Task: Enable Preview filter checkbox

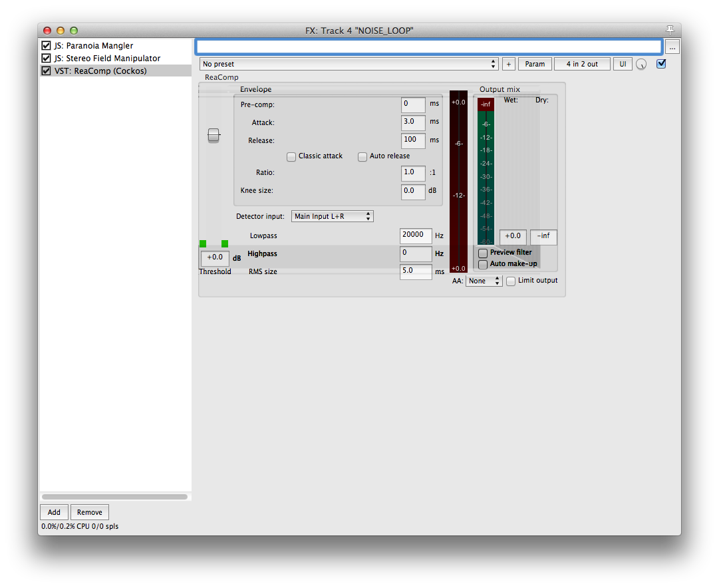Action: click(x=482, y=253)
